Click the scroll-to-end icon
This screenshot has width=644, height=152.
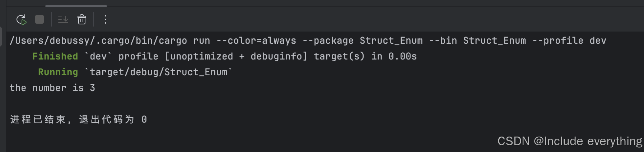63,19
